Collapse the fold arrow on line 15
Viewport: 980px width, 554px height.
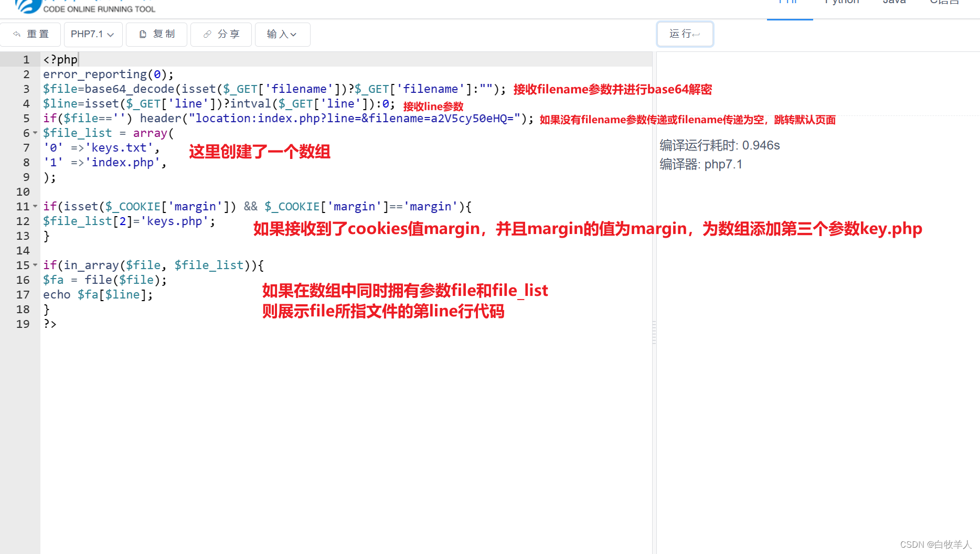pos(35,265)
